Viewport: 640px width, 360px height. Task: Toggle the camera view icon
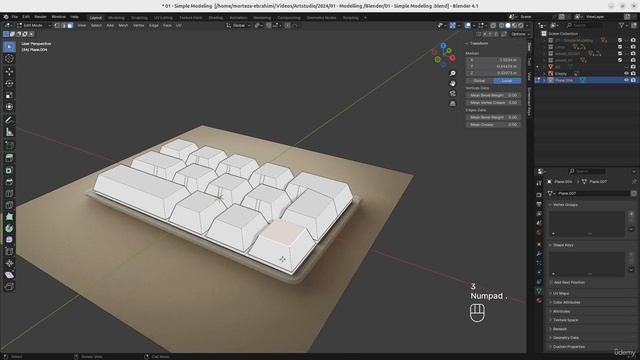[x=453, y=93]
